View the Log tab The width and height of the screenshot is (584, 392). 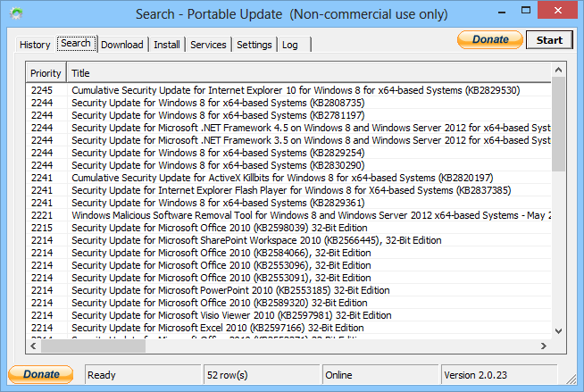coord(294,45)
